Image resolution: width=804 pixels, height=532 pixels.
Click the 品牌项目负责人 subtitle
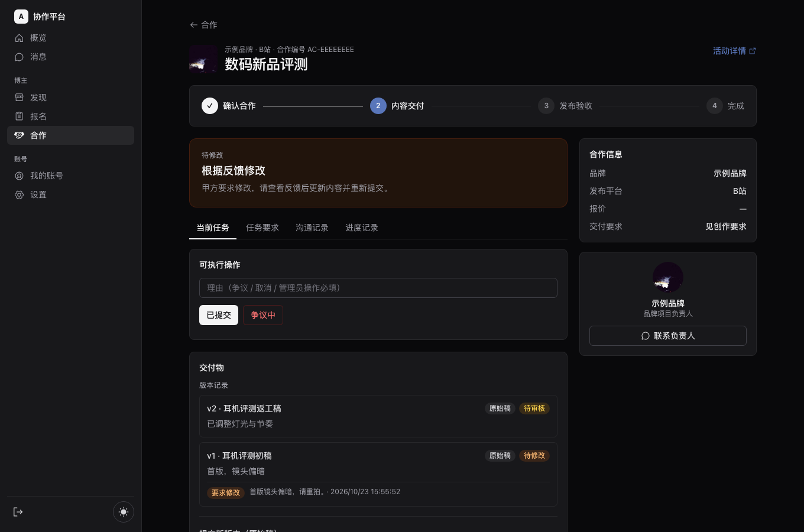(668, 314)
